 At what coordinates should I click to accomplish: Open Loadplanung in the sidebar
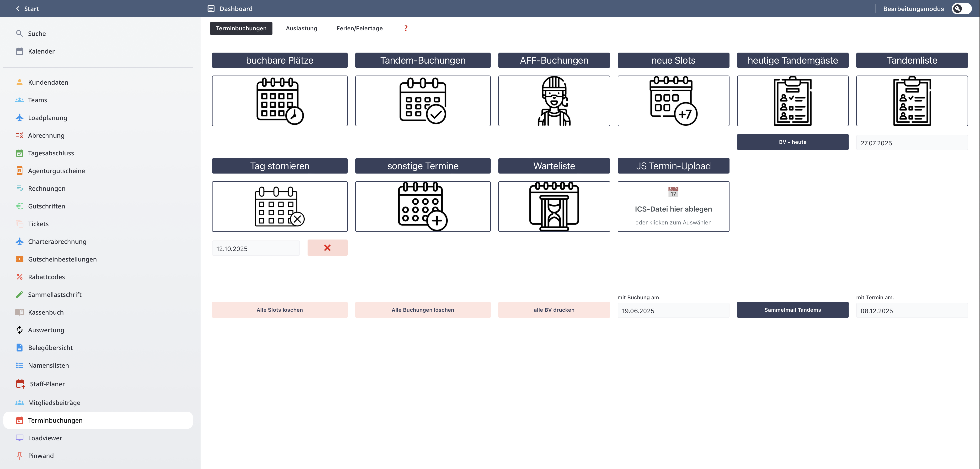48,118
